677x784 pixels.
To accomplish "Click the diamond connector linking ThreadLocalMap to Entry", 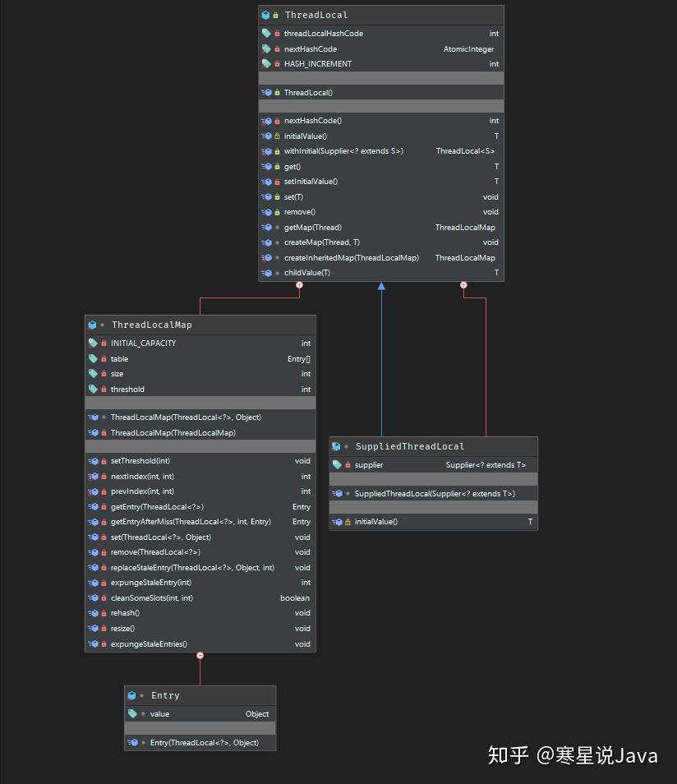I will coord(200,656).
